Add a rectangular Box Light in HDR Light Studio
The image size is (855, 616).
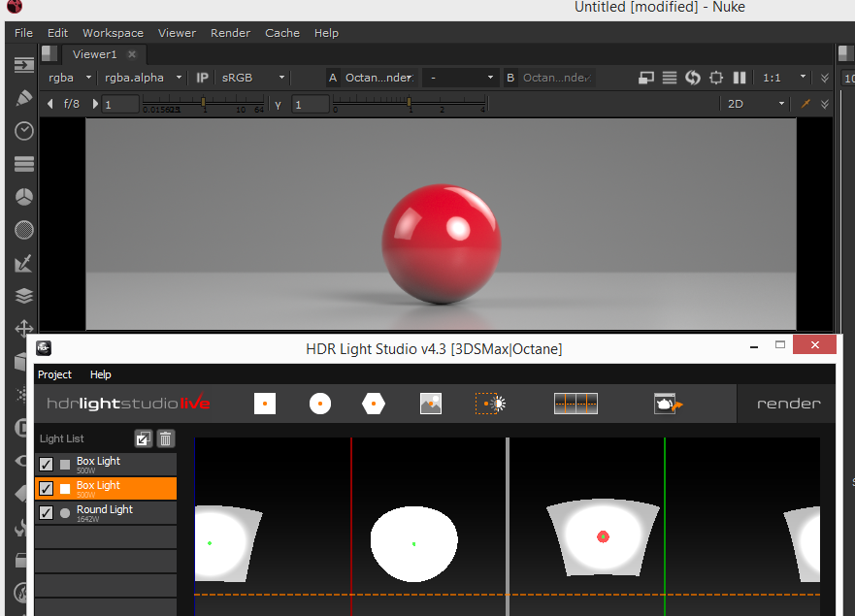coord(265,404)
